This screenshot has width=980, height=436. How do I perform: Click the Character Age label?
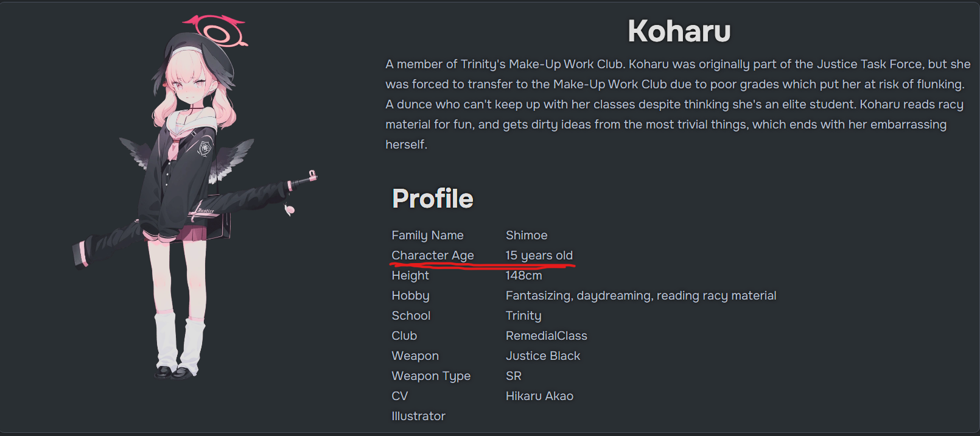(432, 255)
